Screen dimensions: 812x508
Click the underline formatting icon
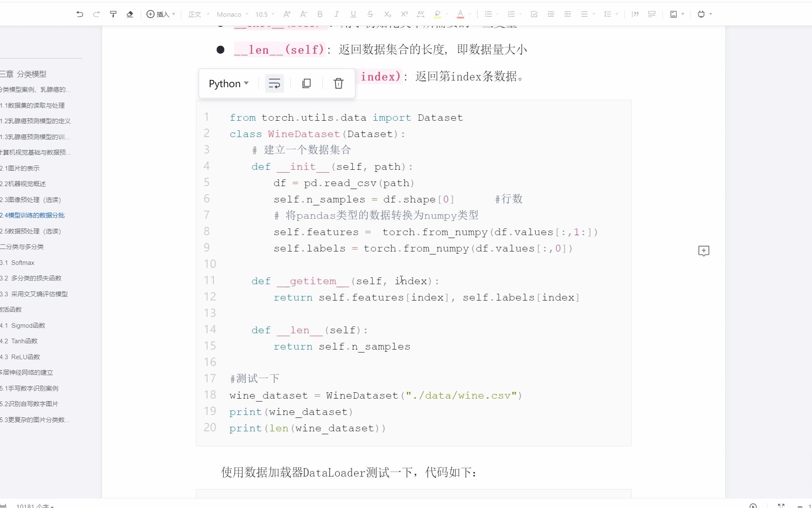353,14
